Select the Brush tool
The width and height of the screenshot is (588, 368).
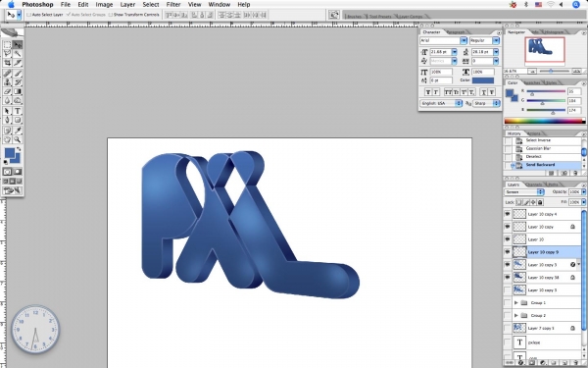tap(18, 74)
